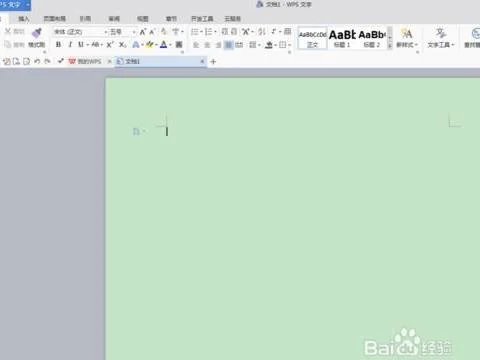The height and width of the screenshot is (360, 480).
Task: Toggle bold formatting
Action: [58, 44]
